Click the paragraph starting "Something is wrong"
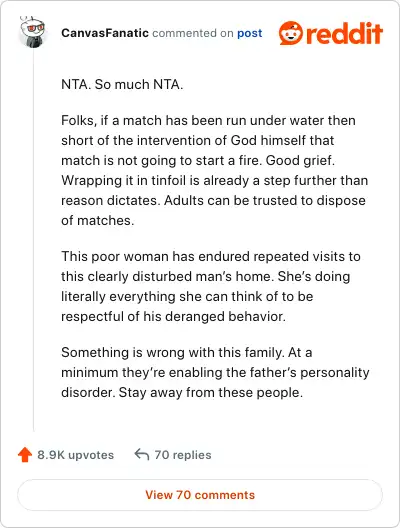Screen dimensions: 400x528 point(215,372)
